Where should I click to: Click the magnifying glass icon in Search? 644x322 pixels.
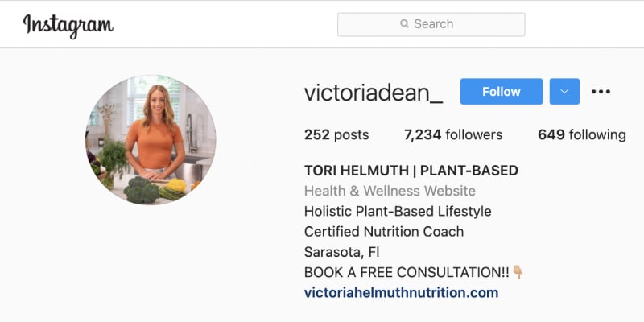pyautogui.click(x=405, y=24)
